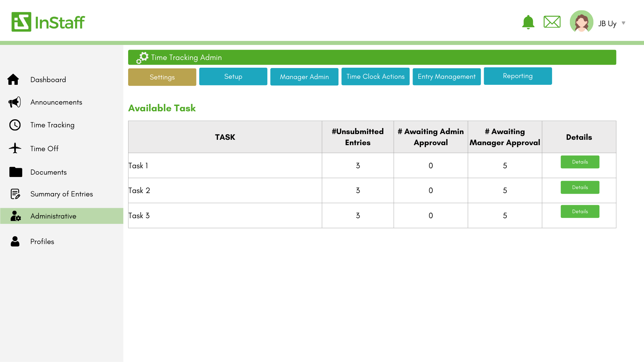Click the Details button for Task 3
Image resolution: width=644 pixels, height=362 pixels.
[x=580, y=212]
